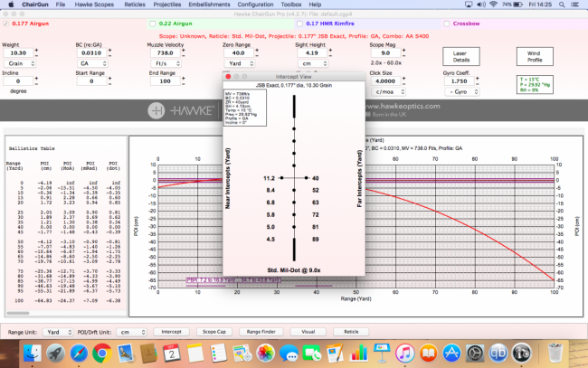The image size is (588, 368).
Task: Open the Grain weight unit dropdown
Action: point(20,63)
